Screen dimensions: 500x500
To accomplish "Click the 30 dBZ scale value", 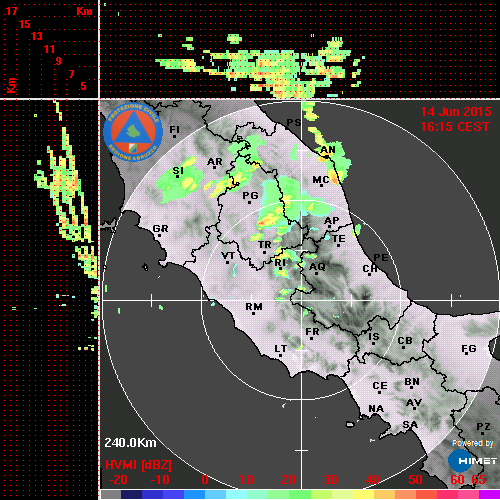I will 330,480.
